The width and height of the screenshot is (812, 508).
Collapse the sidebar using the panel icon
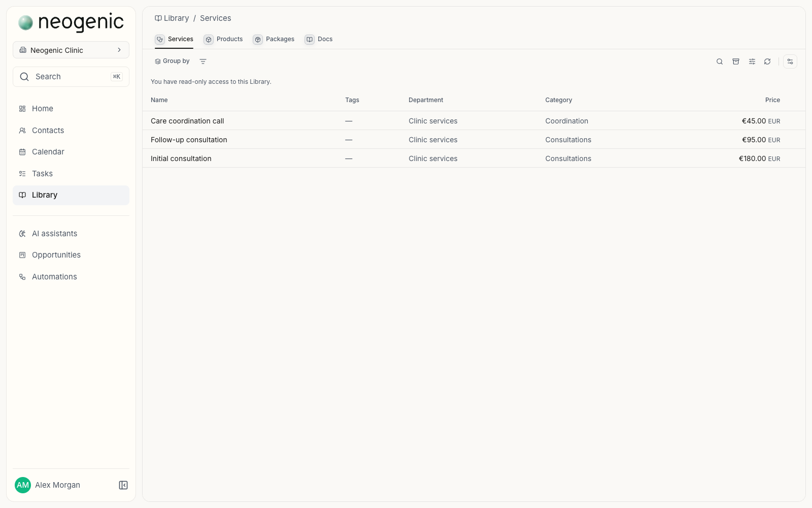[123, 485]
